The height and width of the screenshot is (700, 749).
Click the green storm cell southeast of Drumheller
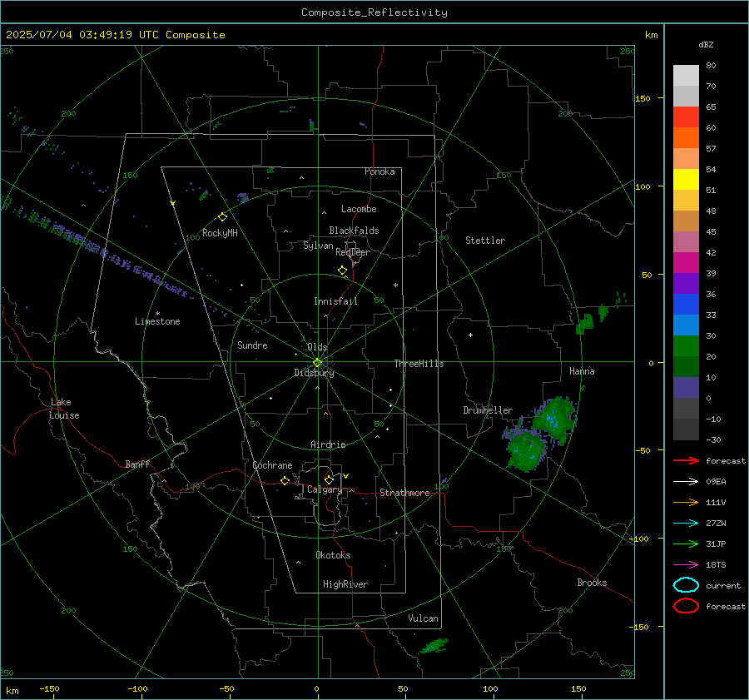coord(527,451)
